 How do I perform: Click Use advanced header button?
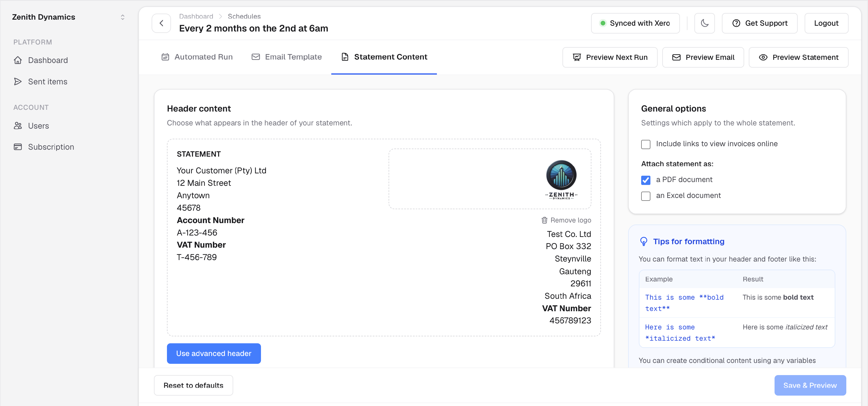click(x=214, y=353)
